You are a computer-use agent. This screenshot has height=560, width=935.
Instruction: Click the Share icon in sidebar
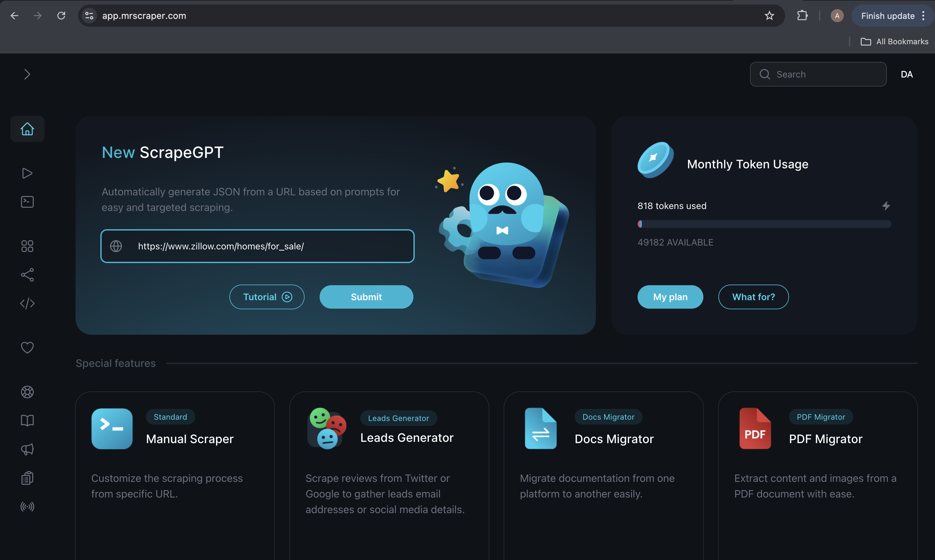[x=27, y=275]
